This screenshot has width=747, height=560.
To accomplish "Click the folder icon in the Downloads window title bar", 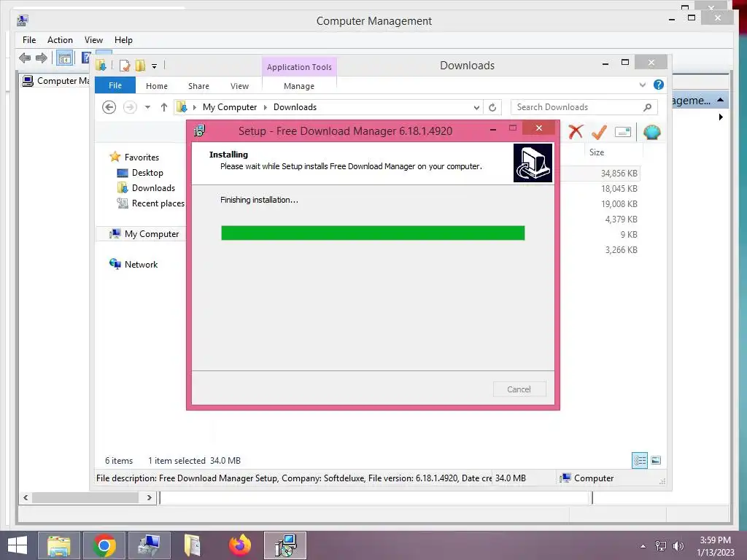I will click(x=101, y=65).
